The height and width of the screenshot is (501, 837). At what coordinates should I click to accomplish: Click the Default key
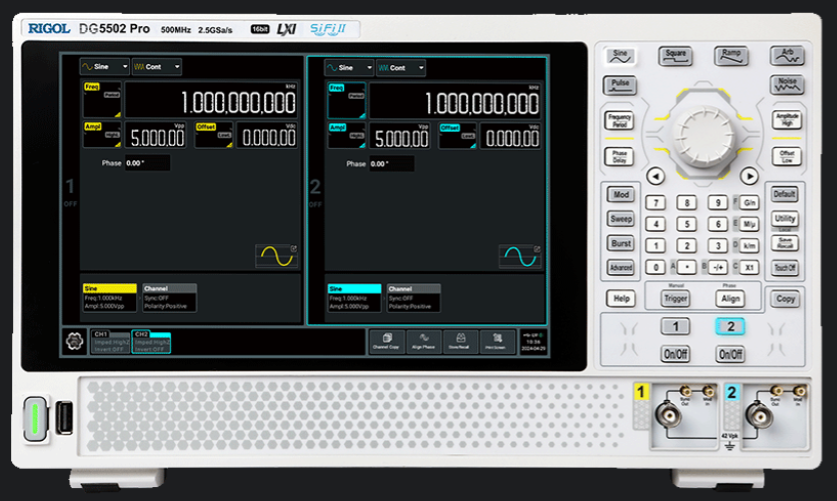coord(785,194)
